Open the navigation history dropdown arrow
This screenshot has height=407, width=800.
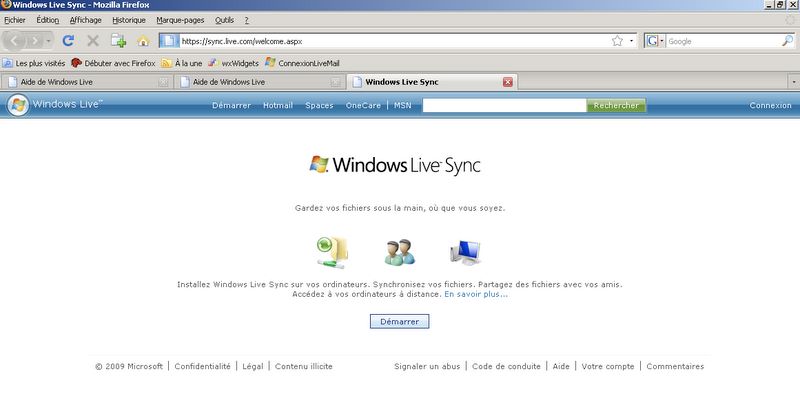point(48,41)
